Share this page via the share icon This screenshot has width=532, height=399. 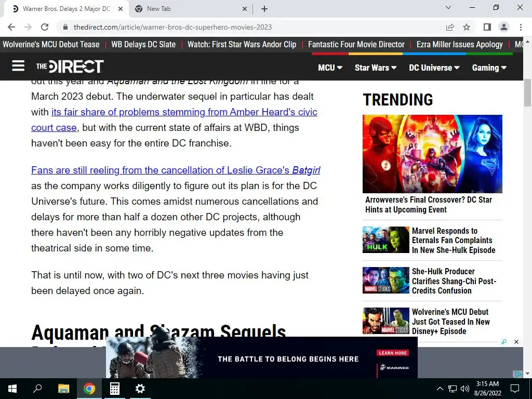point(450,27)
